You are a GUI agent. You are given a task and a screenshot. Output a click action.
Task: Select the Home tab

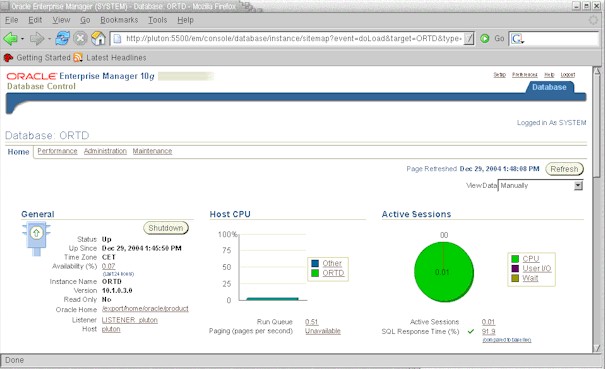pyautogui.click(x=18, y=152)
